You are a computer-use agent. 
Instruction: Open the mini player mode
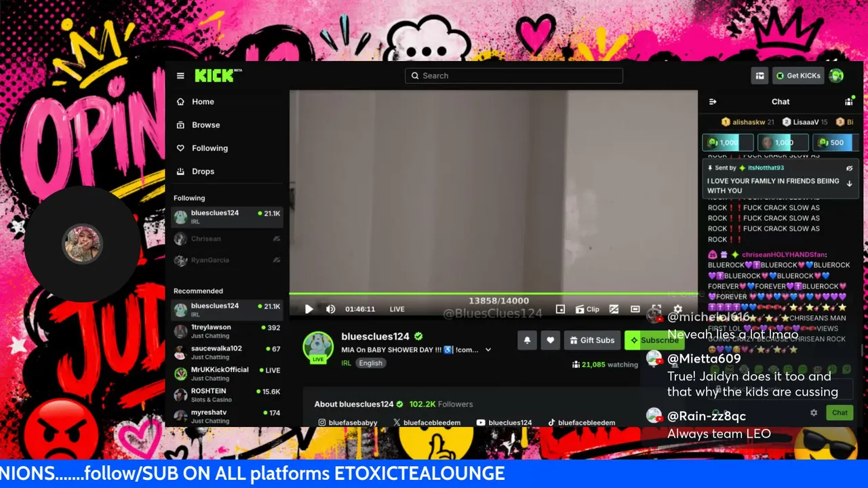click(x=560, y=309)
